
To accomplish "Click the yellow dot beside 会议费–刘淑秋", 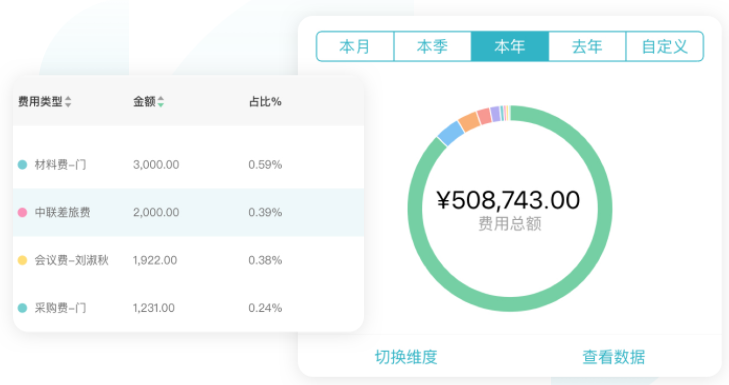I will [x=22, y=260].
